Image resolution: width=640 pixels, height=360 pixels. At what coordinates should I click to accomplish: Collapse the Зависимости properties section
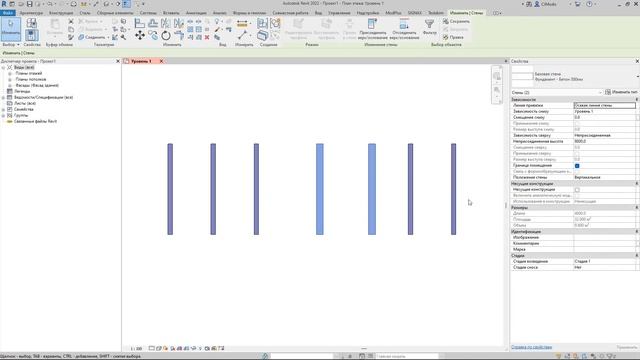(636, 100)
